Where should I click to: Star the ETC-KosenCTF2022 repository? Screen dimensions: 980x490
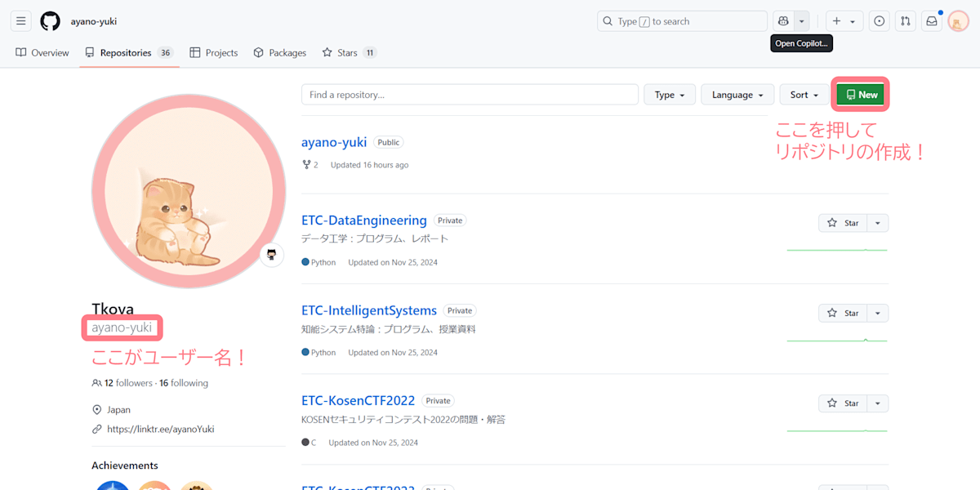(x=843, y=403)
